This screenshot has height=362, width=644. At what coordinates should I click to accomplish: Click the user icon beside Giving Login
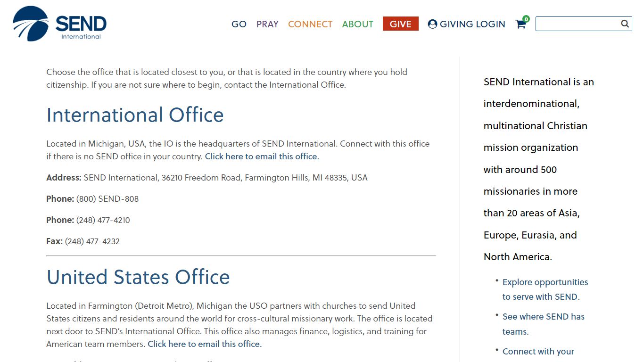[x=432, y=24]
